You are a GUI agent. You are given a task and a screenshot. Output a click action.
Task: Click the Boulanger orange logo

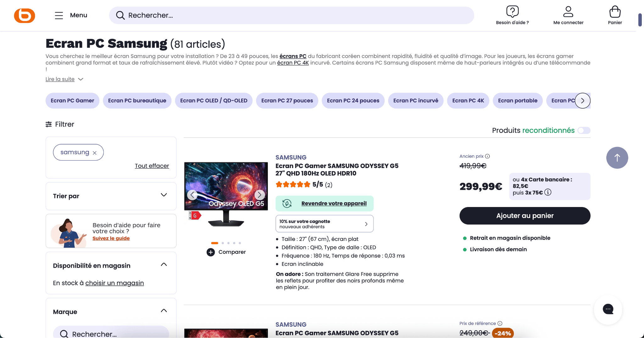(25, 15)
